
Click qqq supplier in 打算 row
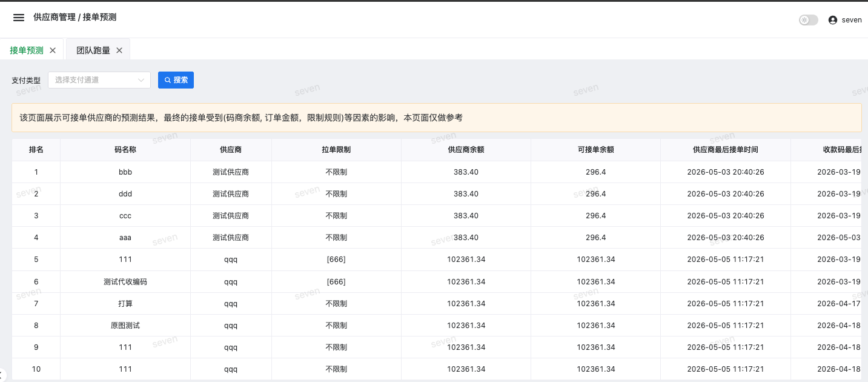[x=231, y=304]
